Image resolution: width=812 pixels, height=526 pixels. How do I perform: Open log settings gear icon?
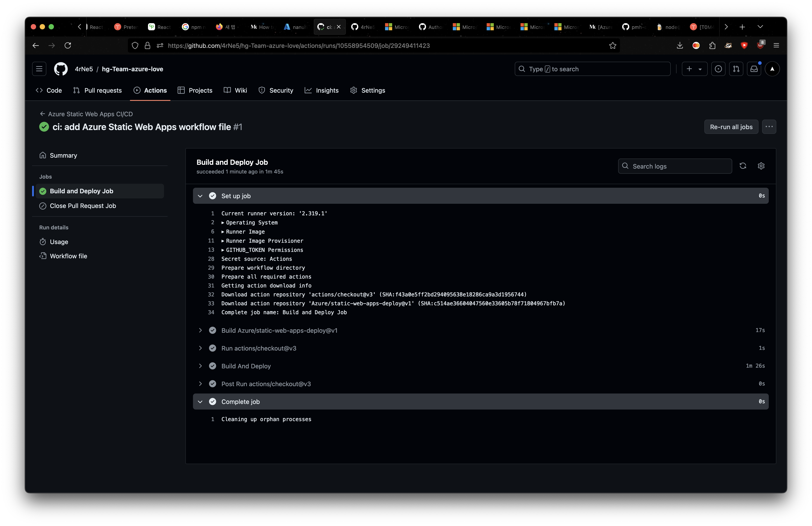(x=761, y=166)
